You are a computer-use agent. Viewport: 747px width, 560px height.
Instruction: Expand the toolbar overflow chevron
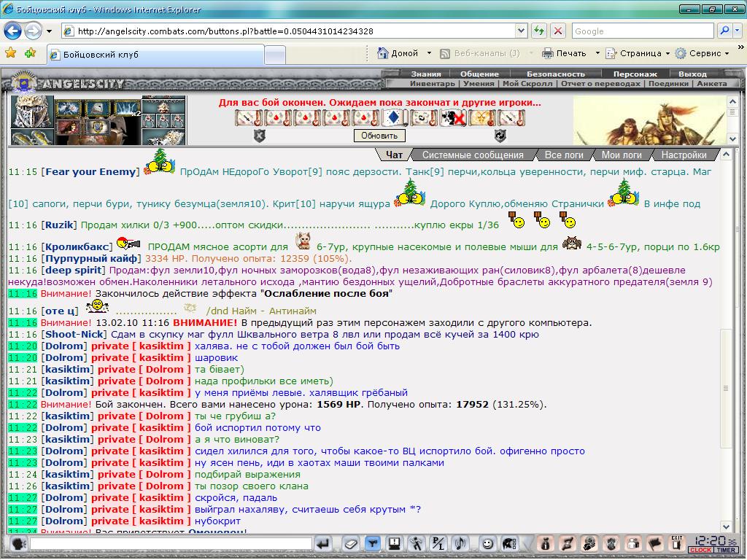click(x=741, y=47)
